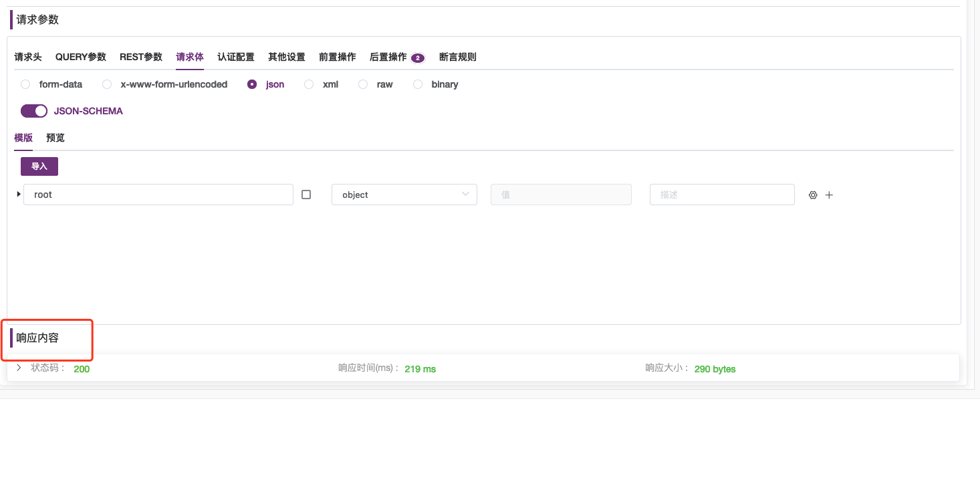Select the binary body format
This screenshot has width=980, height=496.
(x=418, y=84)
